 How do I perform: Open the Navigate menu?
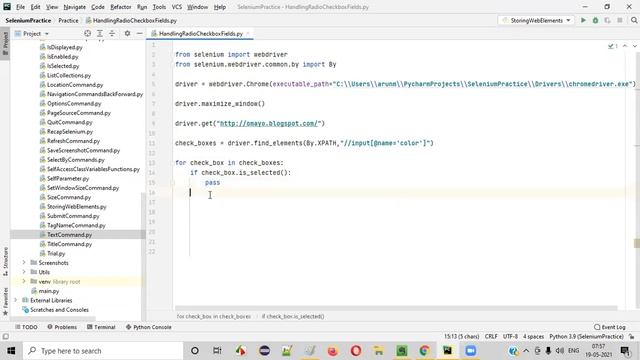[x=75, y=7]
